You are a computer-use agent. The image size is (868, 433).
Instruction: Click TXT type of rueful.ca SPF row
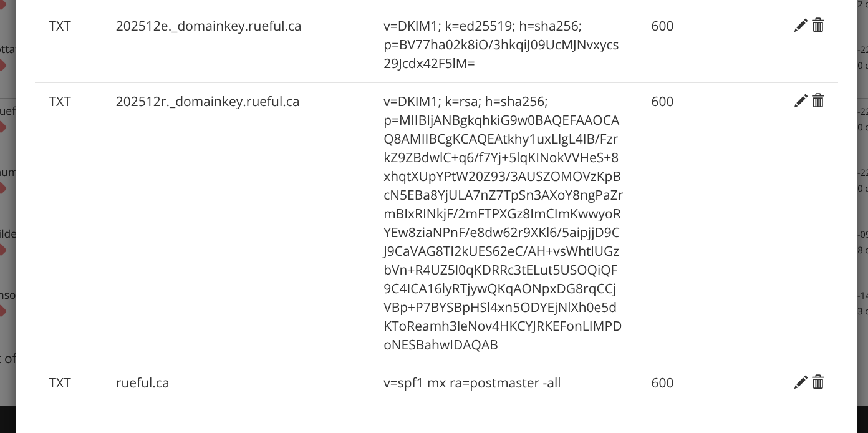[x=60, y=383]
